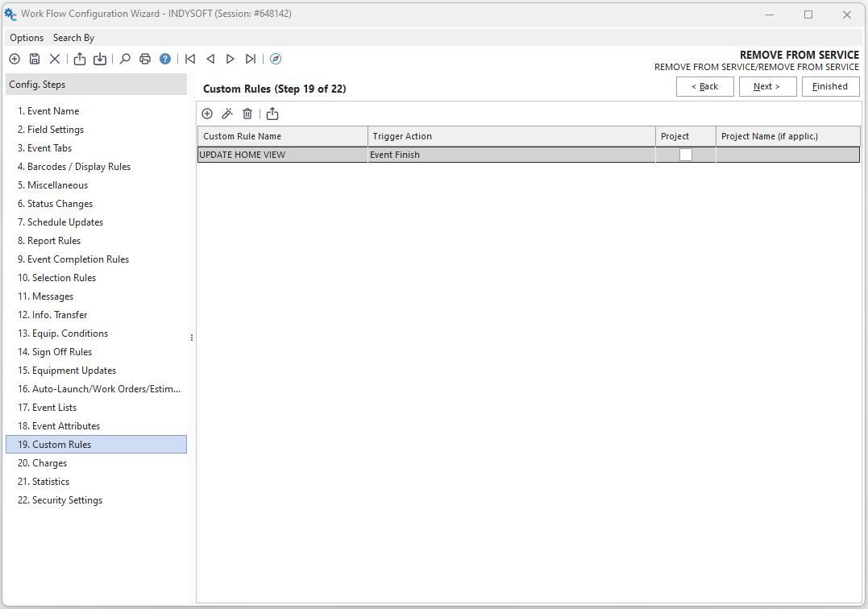The height and width of the screenshot is (609, 868).
Task: Select step 8. Report Rules
Action: point(97,241)
